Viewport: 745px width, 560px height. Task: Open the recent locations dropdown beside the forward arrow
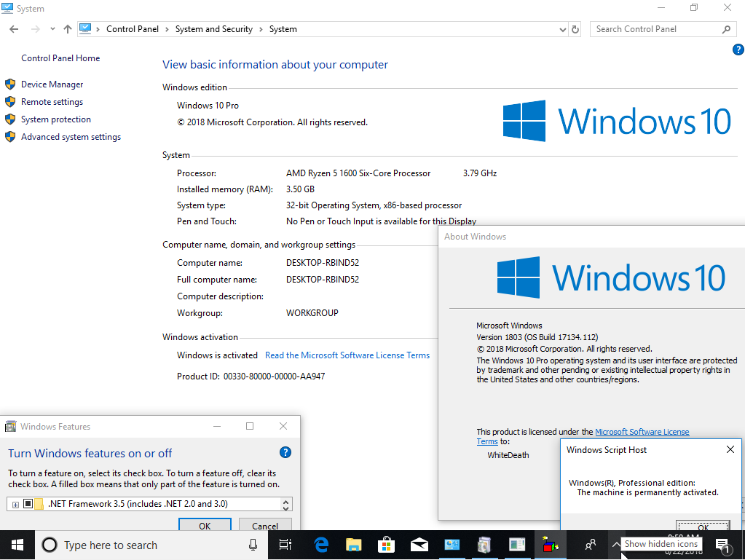pyautogui.click(x=52, y=29)
